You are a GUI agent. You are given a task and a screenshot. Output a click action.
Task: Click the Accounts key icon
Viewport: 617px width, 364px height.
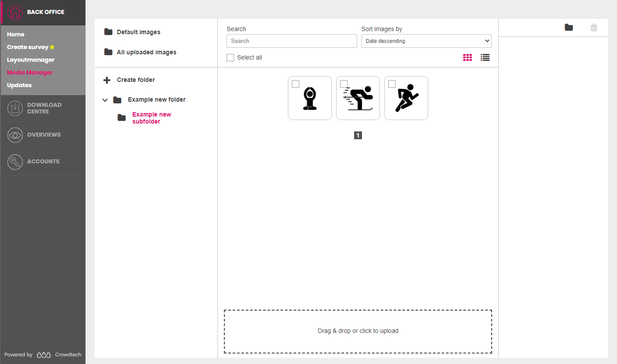[15, 162]
